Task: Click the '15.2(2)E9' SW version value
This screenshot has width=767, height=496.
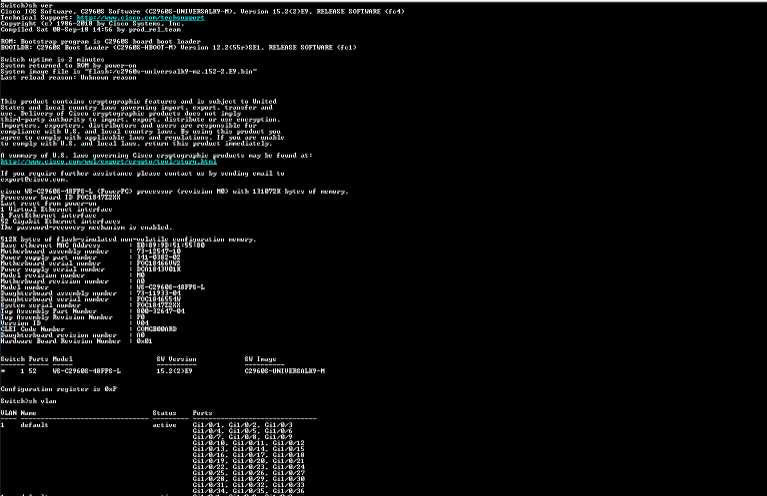Action: pyautogui.click(x=174, y=371)
